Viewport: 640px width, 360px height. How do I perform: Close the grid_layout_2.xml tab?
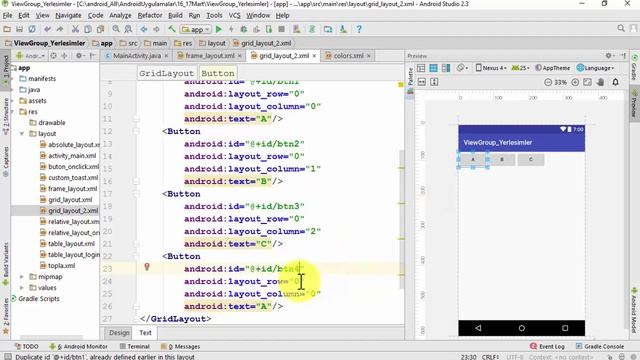point(314,56)
